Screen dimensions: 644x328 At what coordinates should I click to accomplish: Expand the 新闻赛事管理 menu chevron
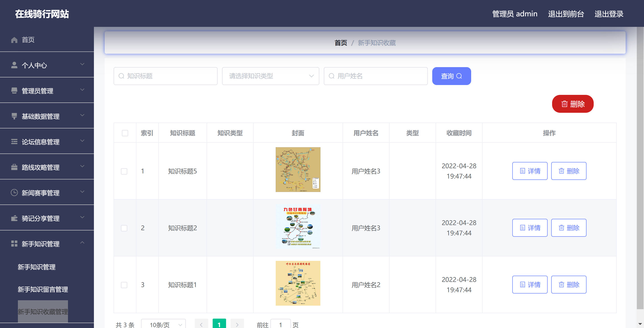click(82, 192)
